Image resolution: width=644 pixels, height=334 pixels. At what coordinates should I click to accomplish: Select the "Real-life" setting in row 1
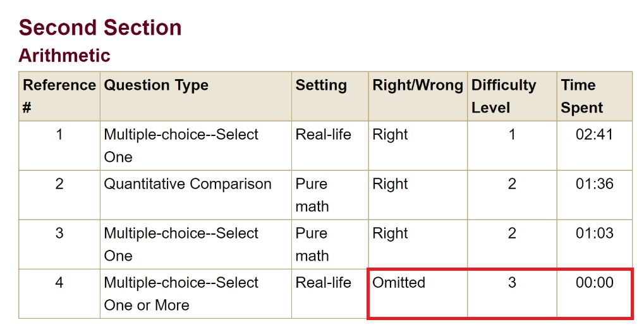pos(323,135)
